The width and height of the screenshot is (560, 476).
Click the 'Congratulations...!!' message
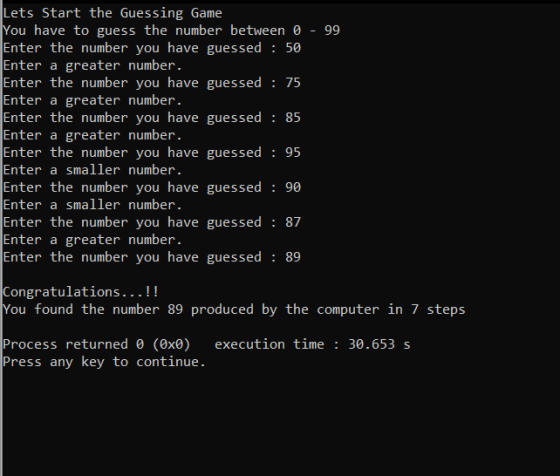click(81, 292)
